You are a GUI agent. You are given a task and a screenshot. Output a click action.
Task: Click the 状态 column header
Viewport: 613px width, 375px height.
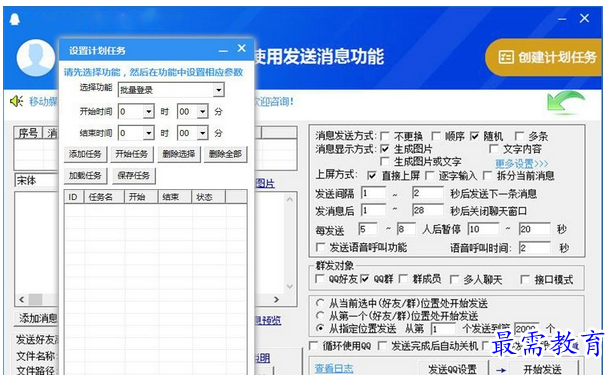[x=208, y=197]
